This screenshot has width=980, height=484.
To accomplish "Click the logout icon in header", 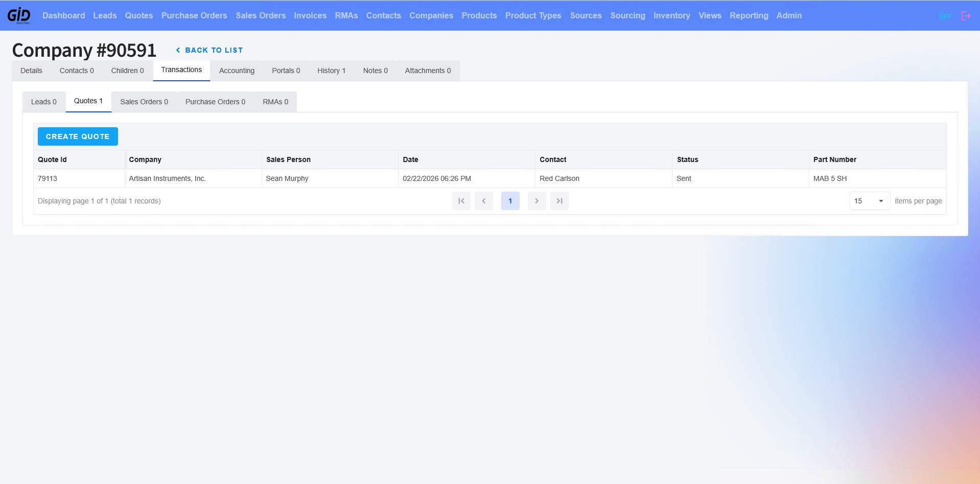I will tap(966, 16).
